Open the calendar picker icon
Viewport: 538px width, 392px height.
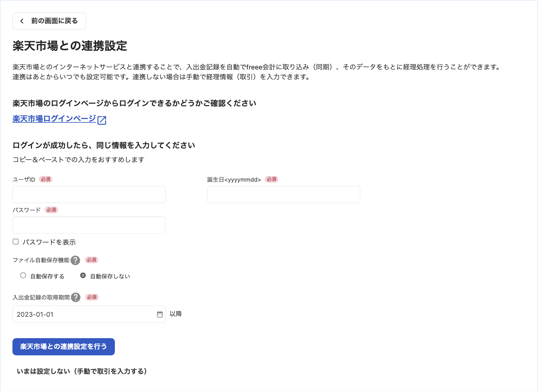tap(160, 314)
